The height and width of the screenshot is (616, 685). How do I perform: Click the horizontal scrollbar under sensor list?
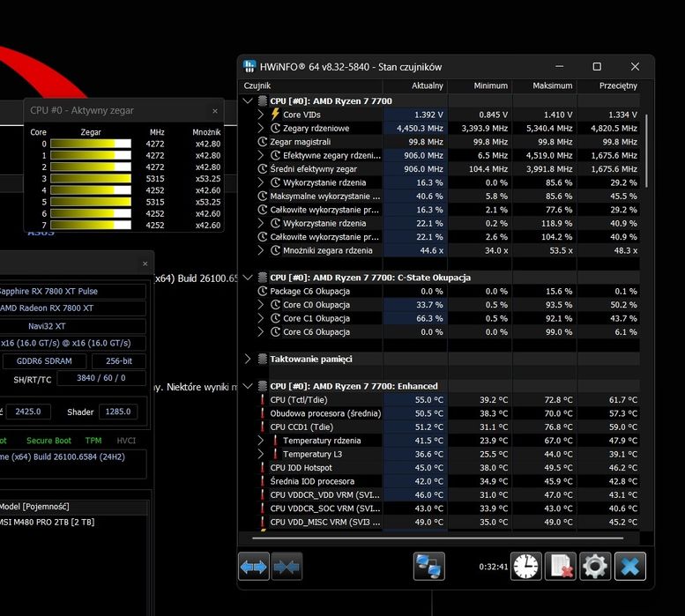(438, 538)
